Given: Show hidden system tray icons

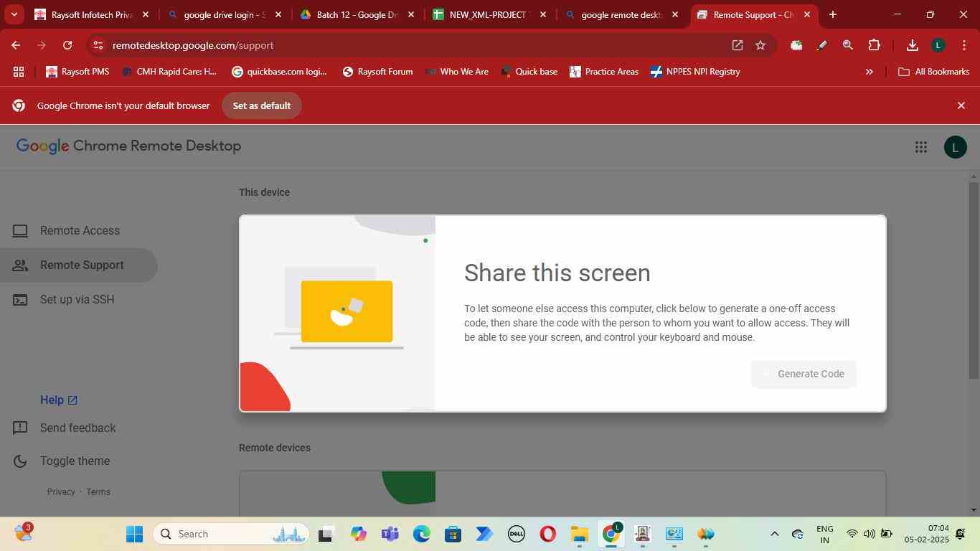Looking at the screenshot, I should point(774,534).
